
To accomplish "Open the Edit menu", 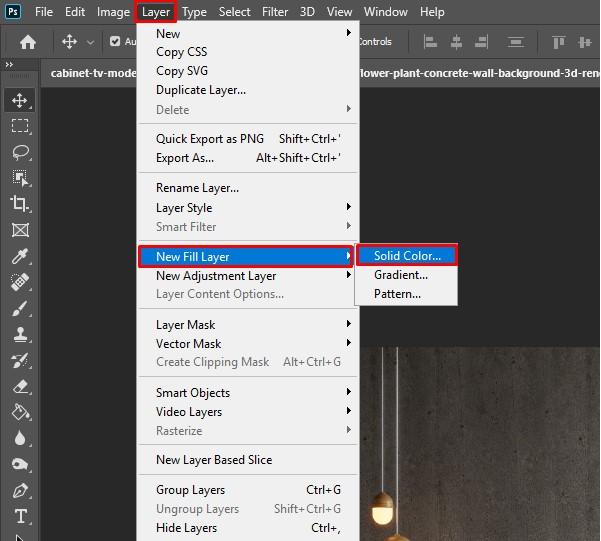I will click(x=75, y=12).
